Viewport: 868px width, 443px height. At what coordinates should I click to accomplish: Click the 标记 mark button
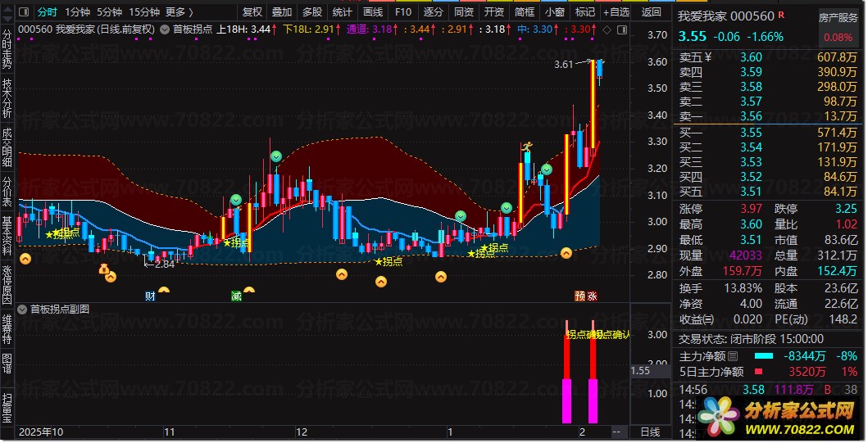click(584, 11)
